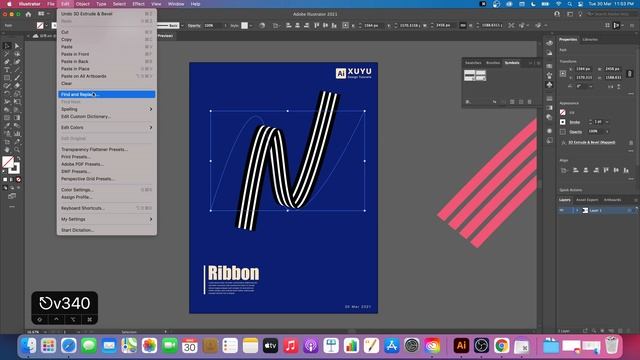
Task: Switch to the Libraries tab
Action: click(590, 40)
